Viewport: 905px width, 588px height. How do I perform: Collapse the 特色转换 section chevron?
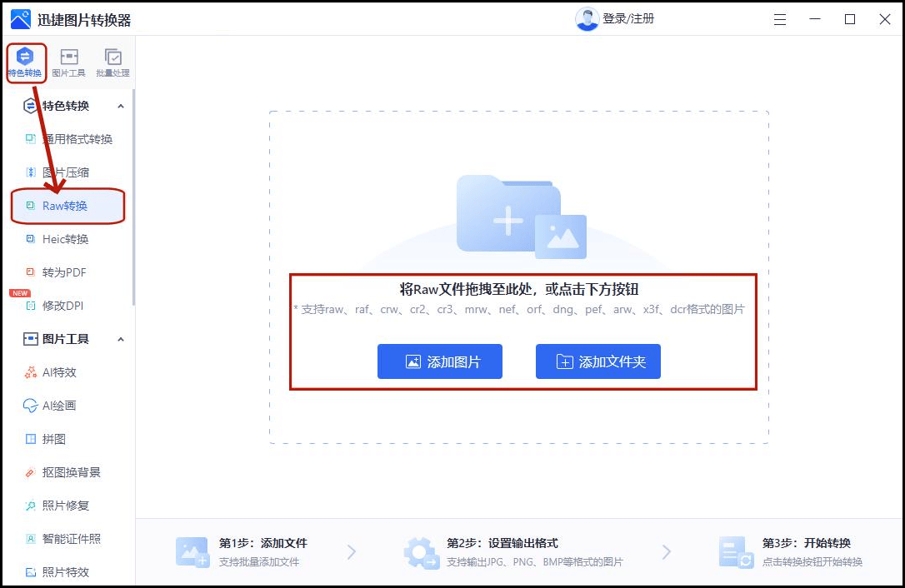[x=121, y=106]
